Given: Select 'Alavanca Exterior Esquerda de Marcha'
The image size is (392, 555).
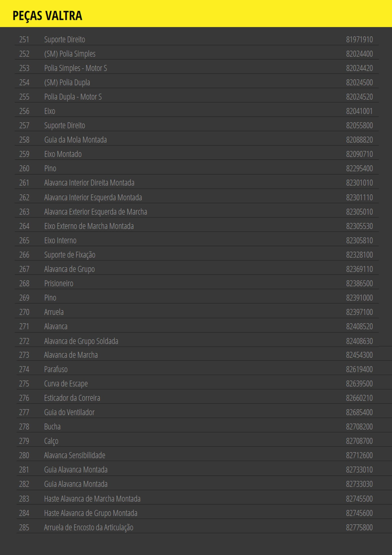Looking at the screenshot, I should click(x=96, y=212).
